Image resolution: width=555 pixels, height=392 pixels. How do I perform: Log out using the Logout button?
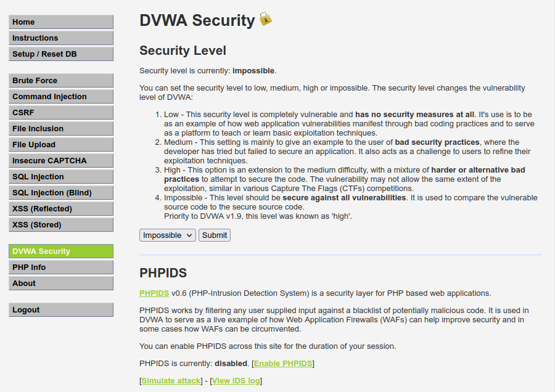pos(61,309)
